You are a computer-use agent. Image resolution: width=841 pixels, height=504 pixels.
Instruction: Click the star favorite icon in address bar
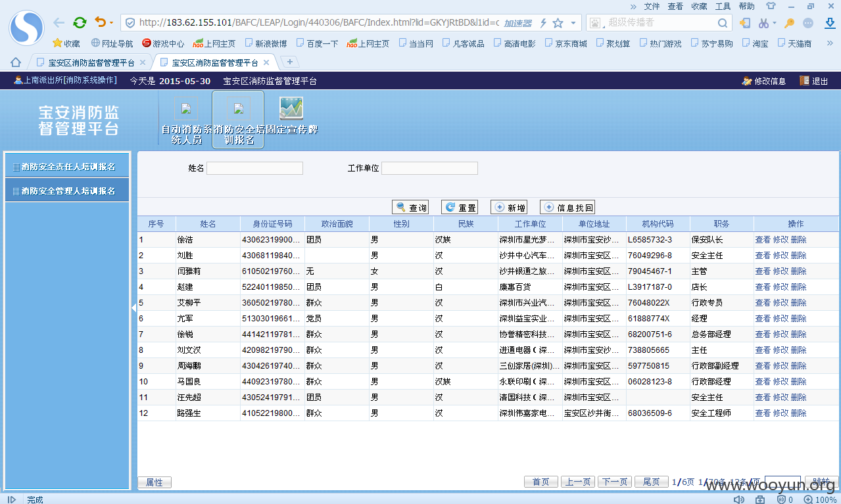(558, 23)
